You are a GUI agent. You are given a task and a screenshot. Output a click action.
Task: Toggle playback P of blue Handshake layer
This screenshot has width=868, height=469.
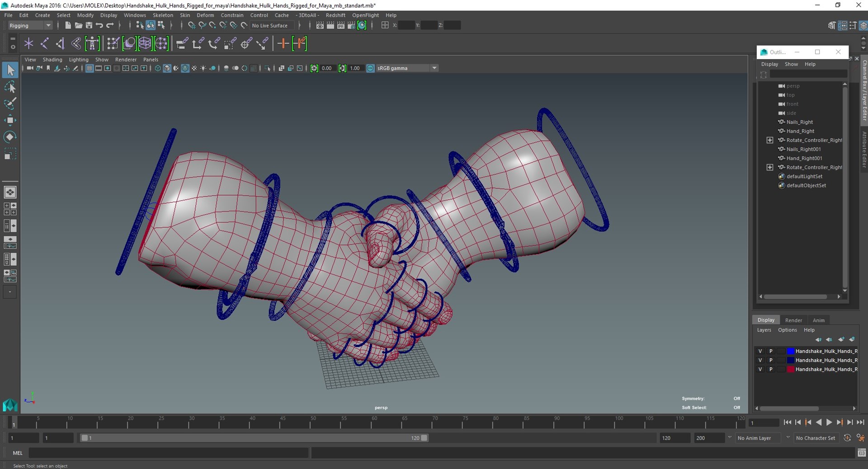click(771, 351)
